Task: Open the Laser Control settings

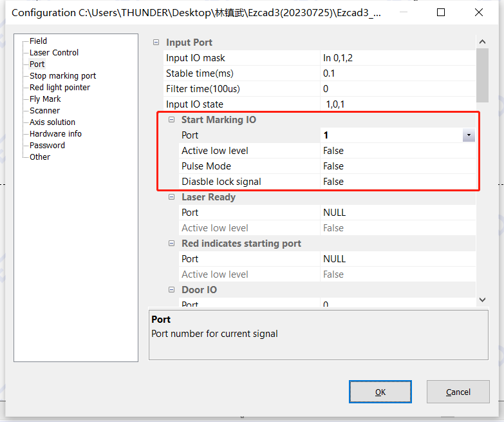Action: [53, 52]
